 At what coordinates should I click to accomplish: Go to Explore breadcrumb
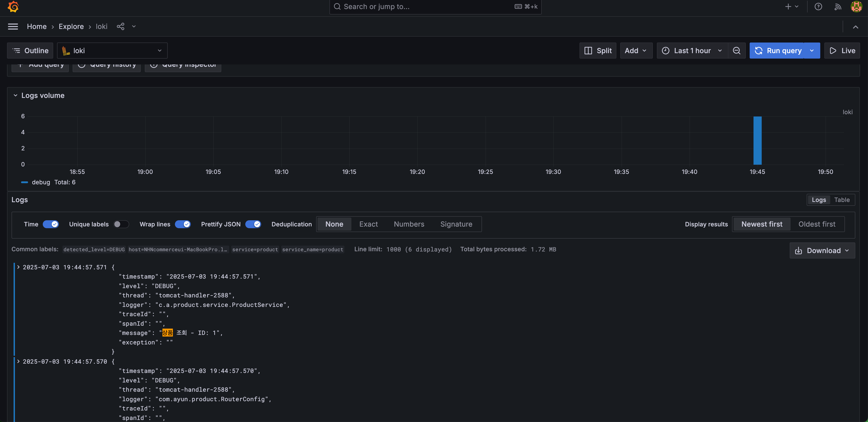[71, 26]
